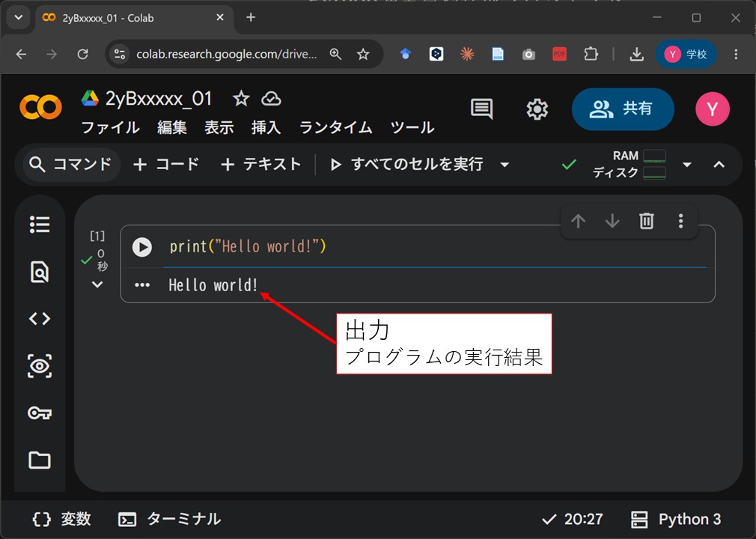Open Colab settings gear
The width and height of the screenshot is (756, 539).
tap(537, 109)
